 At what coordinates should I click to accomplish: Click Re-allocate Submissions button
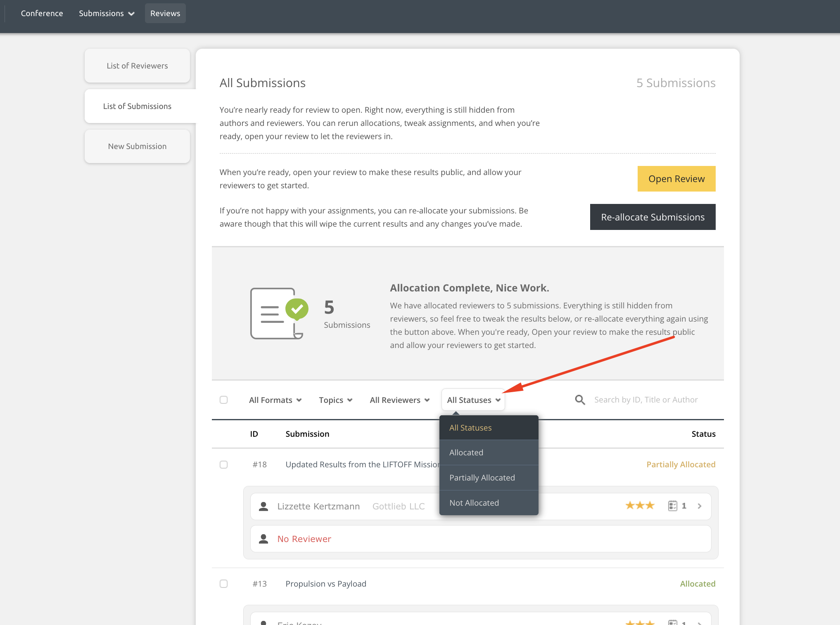pos(653,217)
